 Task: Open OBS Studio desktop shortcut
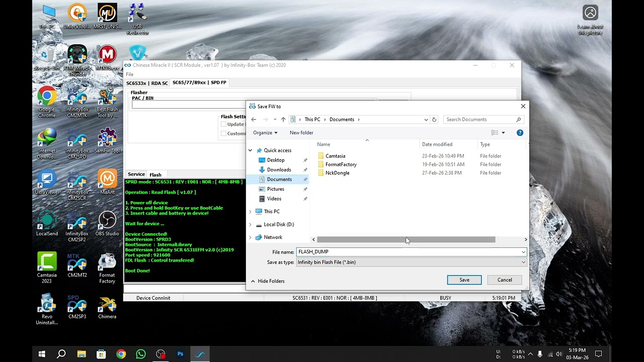(x=107, y=224)
